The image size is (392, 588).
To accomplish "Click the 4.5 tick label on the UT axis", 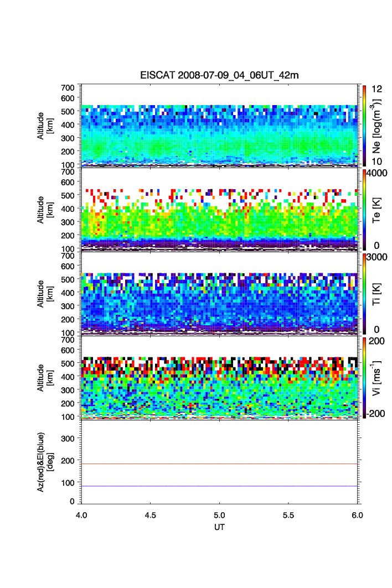I will [x=151, y=514].
